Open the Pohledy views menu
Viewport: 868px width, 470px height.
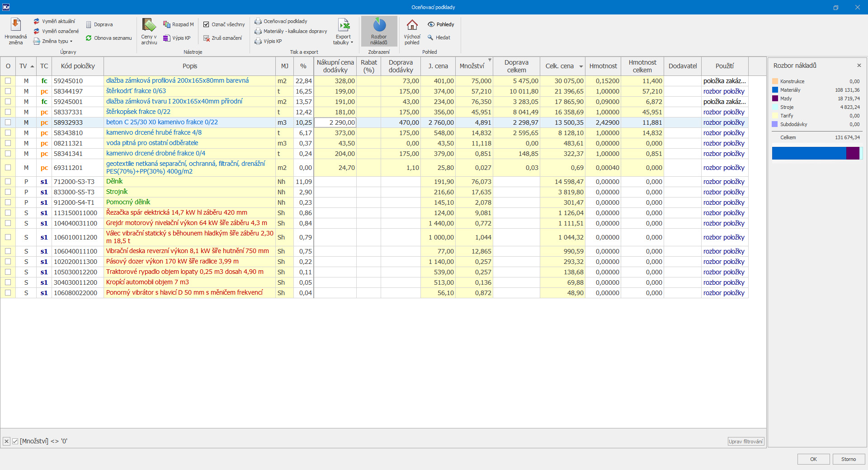tap(441, 24)
